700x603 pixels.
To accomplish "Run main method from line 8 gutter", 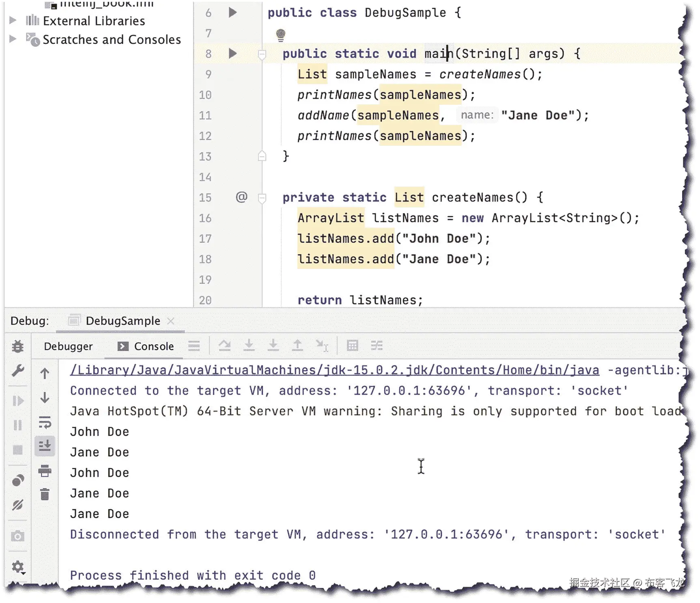I will coord(233,53).
